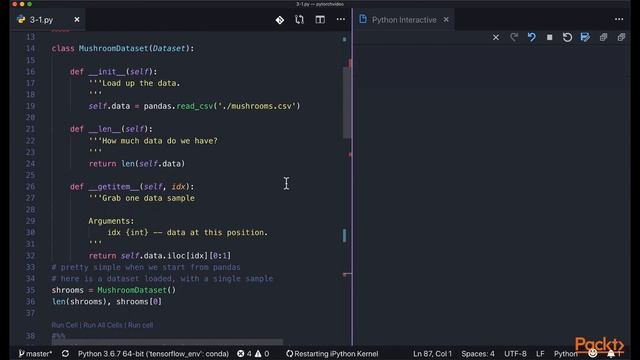Click line number 35 in the gutter
This screenshot has width=640, height=360.
[31, 290]
